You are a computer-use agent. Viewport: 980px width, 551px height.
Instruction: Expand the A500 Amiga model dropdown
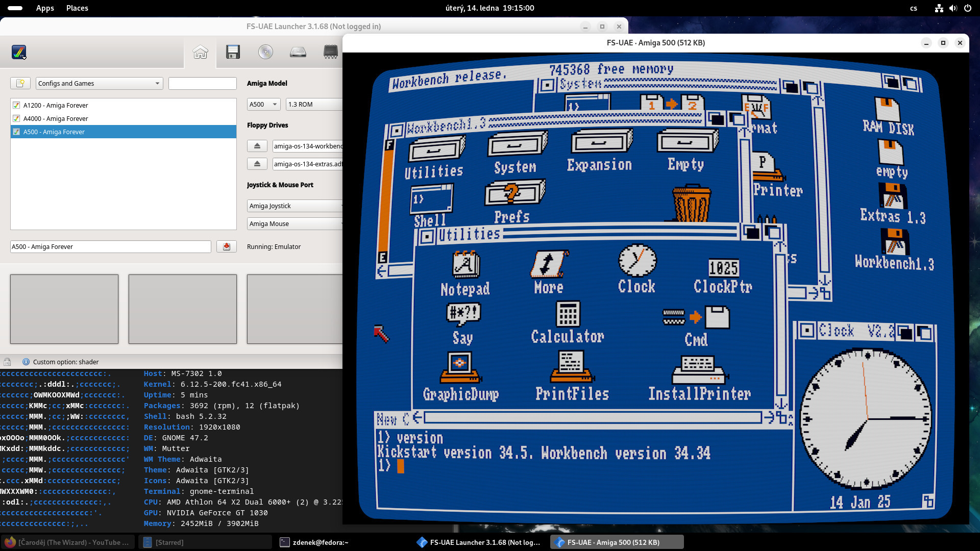(x=263, y=104)
